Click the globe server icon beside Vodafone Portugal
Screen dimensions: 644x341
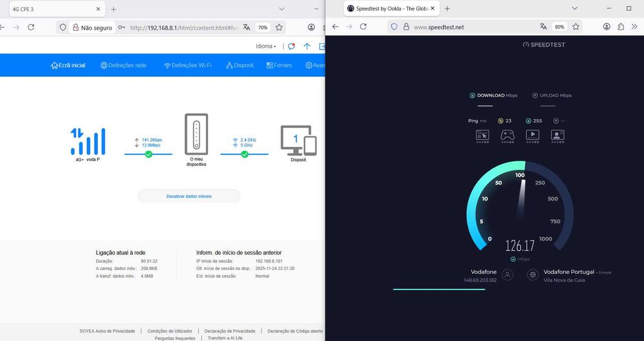point(533,275)
